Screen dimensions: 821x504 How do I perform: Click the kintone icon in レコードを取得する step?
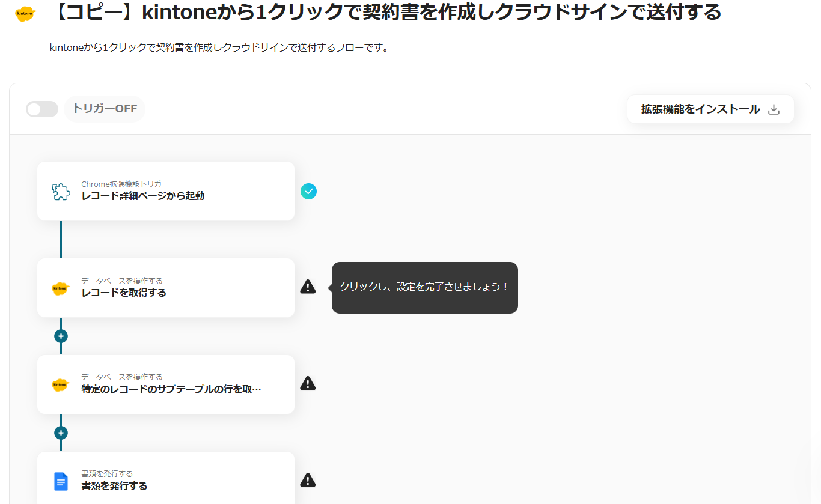[61, 288]
